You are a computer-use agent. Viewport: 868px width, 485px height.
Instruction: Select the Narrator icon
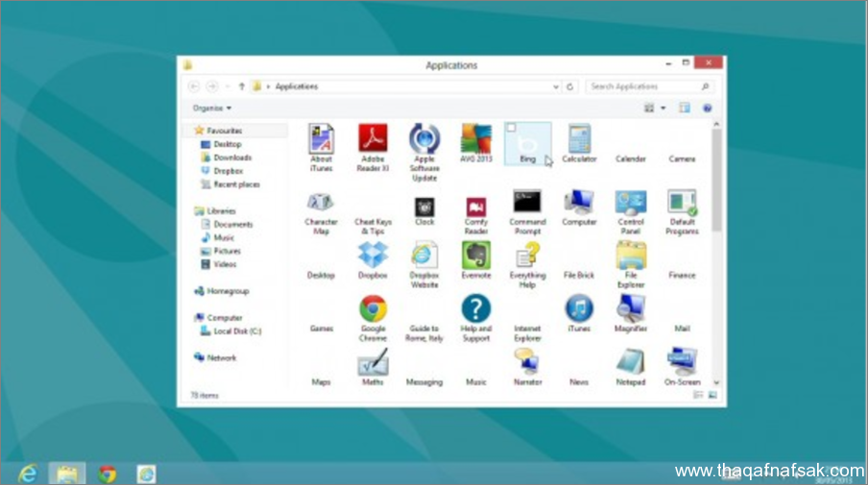point(527,362)
